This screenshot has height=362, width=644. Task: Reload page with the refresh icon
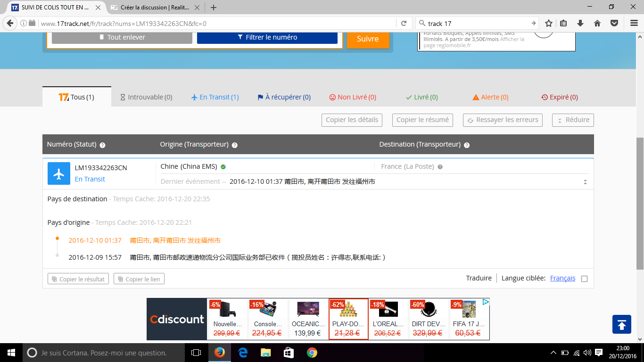[404, 23]
